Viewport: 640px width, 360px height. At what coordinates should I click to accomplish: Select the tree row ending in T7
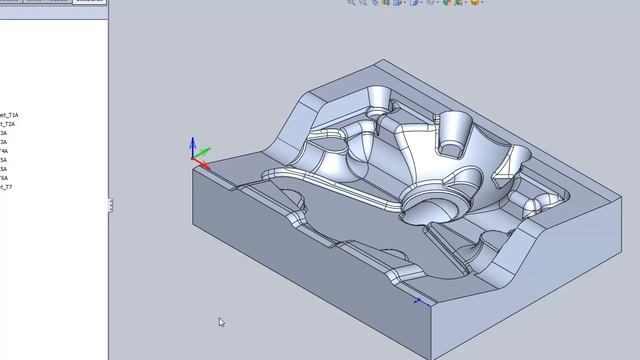tap(6, 187)
